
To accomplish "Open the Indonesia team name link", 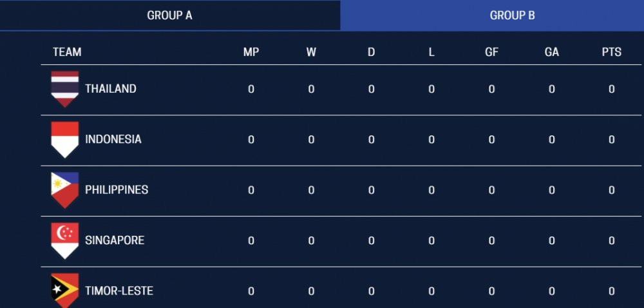I will tap(113, 139).
